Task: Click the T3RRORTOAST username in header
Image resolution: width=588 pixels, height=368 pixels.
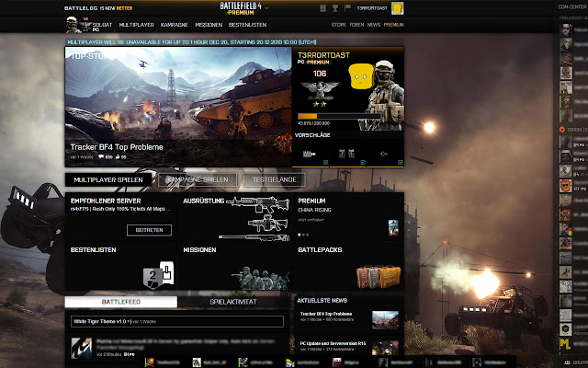Action: pos(372,8)
